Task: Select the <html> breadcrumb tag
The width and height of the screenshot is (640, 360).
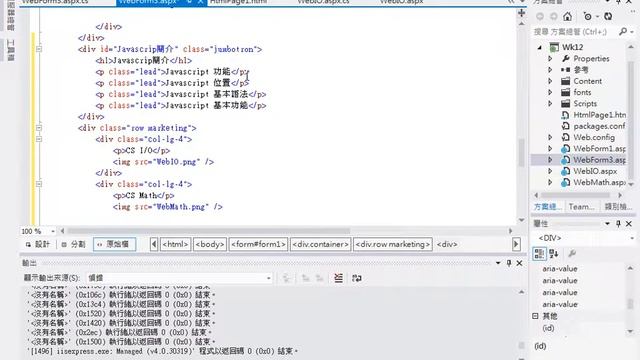Action: [176, 244]
